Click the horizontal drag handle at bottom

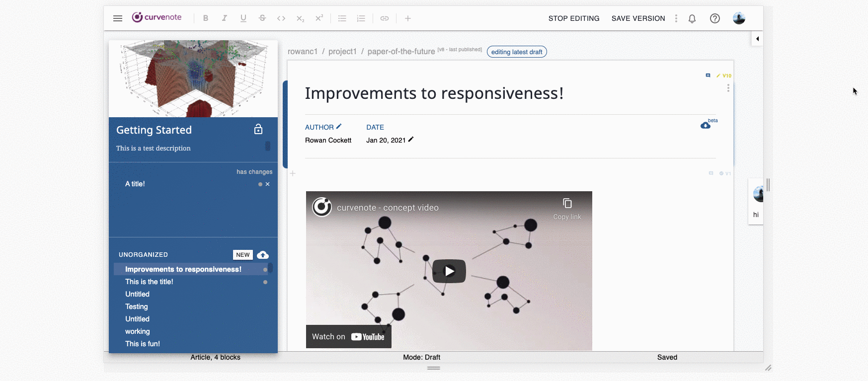click(434, 368)
